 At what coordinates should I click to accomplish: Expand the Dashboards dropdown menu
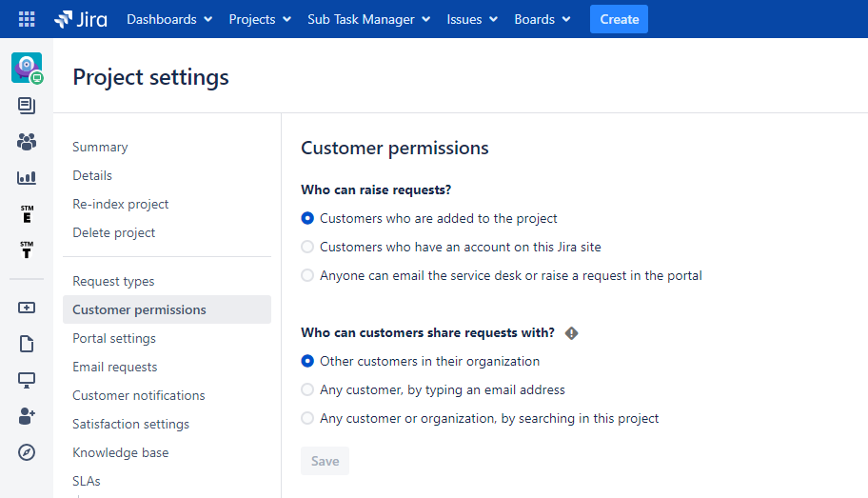pyautogui.click(x=169, y=19)
